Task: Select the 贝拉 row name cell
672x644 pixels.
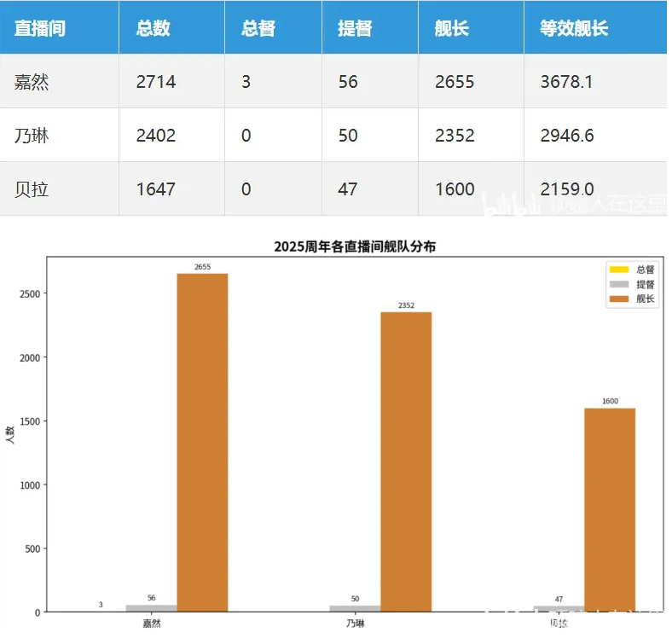Action: (32, 189)
